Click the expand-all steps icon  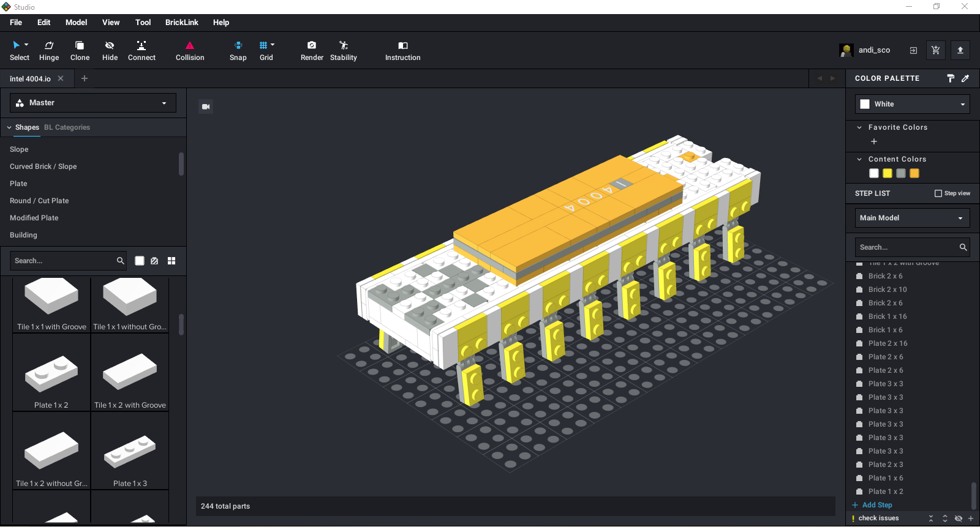point(945,518)
